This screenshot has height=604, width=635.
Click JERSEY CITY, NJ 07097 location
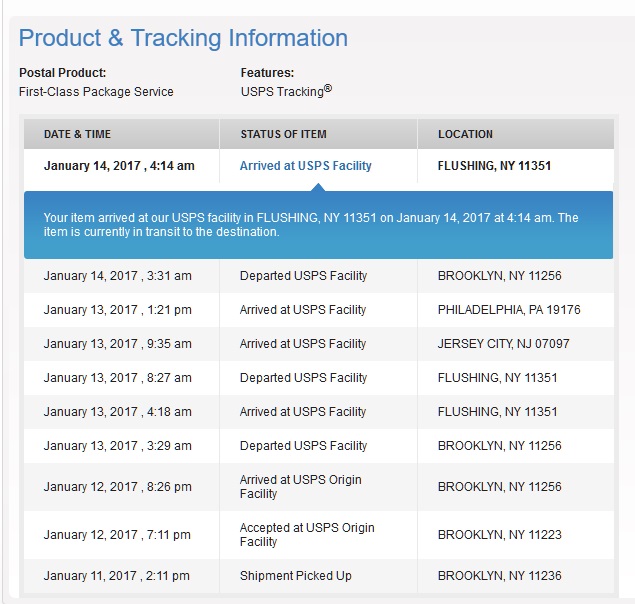[x=503, y=344]
